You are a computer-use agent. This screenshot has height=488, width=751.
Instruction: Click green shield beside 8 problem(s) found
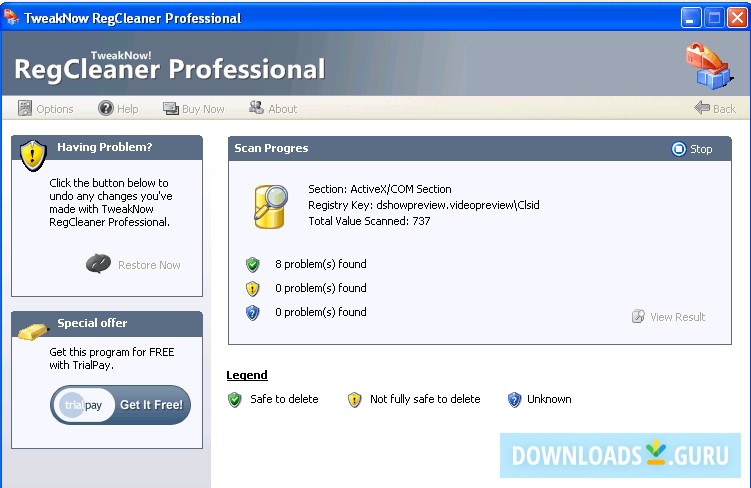(x=252, y=264)
